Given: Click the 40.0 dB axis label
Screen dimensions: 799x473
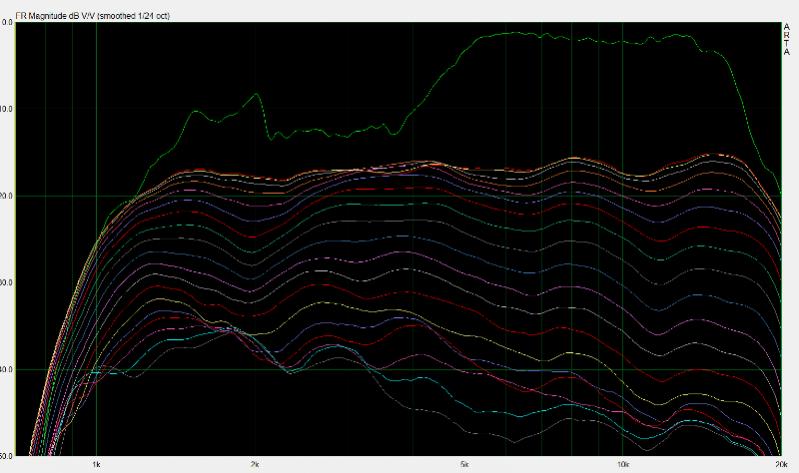Looking at the screenshot, I should (x=7, y=370).
